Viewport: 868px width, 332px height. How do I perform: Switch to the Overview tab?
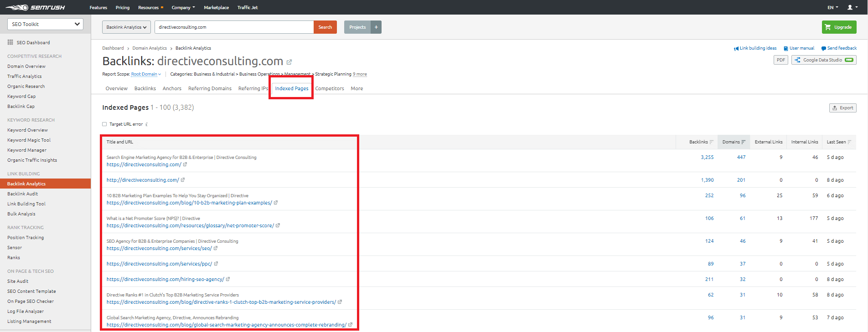pyautogui.click(x=116, y=89)
